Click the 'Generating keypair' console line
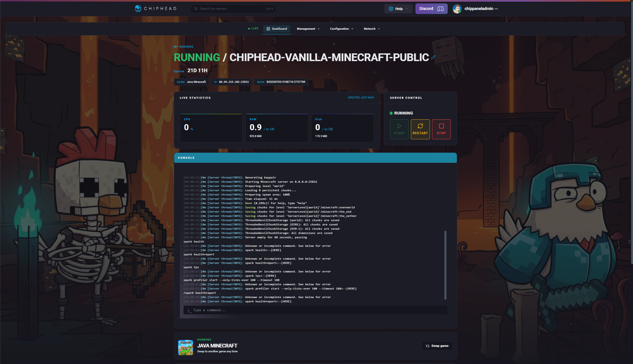 tap(230, 178)
